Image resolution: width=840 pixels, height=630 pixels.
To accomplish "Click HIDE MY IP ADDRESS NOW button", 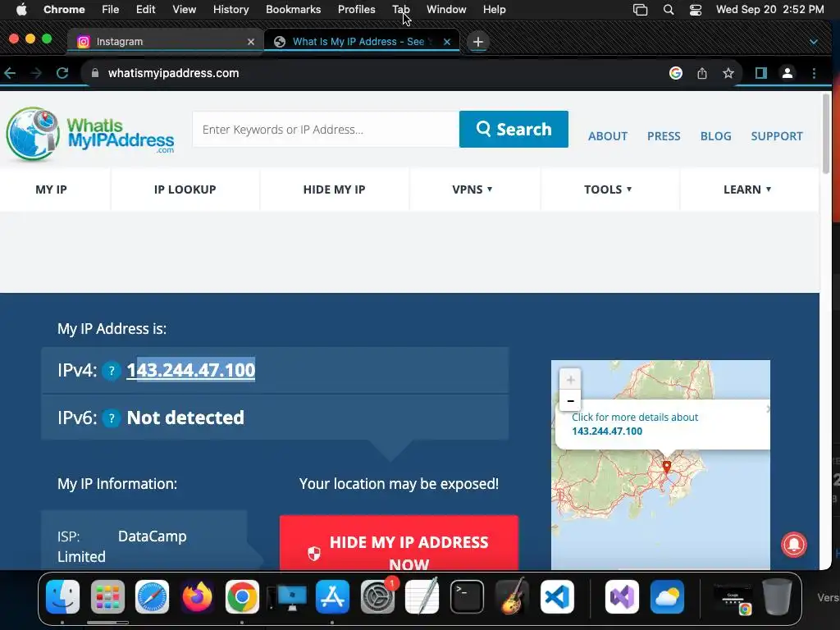I will pos(399,543).
